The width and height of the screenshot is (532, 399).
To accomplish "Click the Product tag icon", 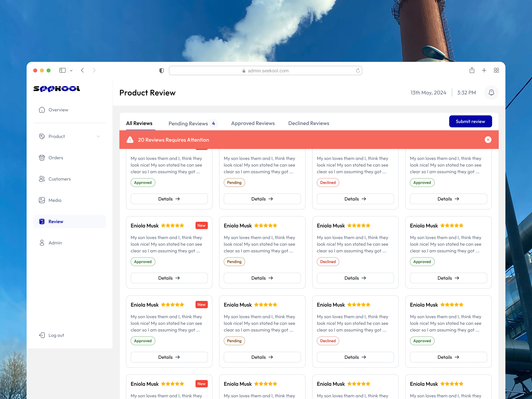I will click(42, 136).
